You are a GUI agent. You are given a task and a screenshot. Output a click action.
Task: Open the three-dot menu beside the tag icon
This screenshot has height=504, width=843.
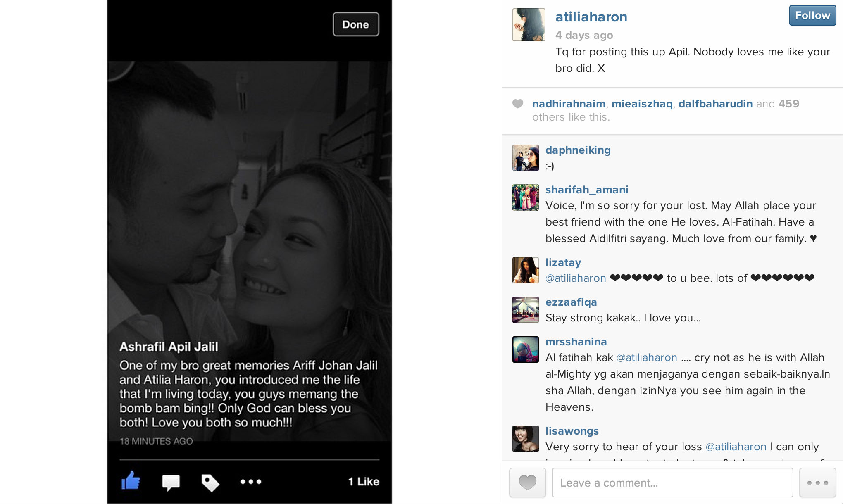[x=251, y=482]
